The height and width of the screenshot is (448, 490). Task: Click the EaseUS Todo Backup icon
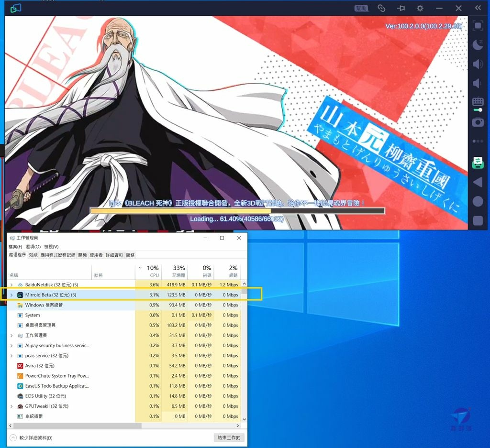click(20, 386)
